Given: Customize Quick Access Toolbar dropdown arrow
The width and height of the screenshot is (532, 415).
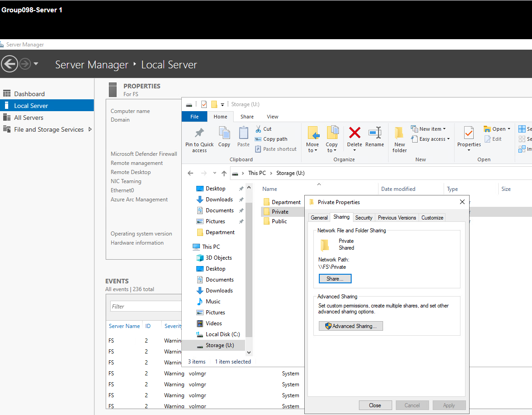Looking at the screenshot, I should (223, 104).
